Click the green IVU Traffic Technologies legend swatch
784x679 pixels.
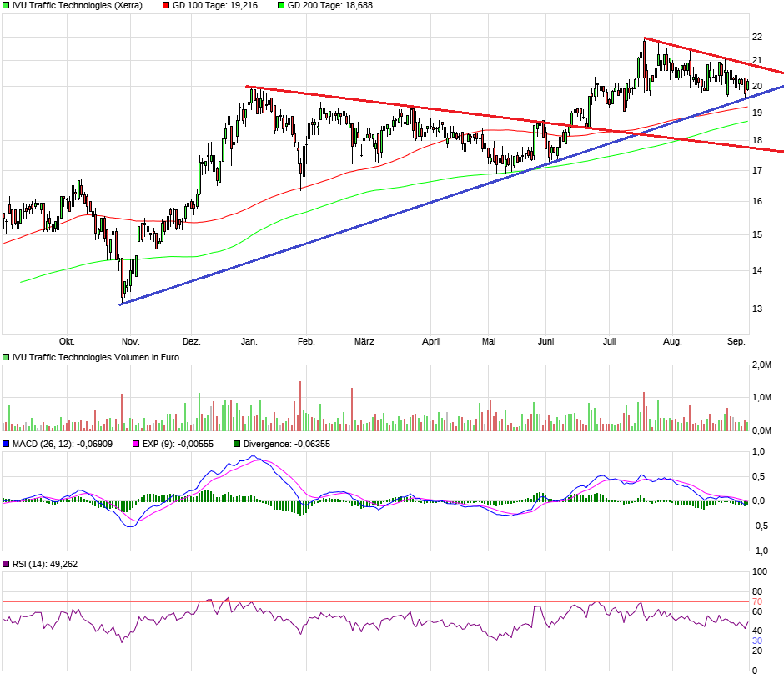[x=6, y=6]
